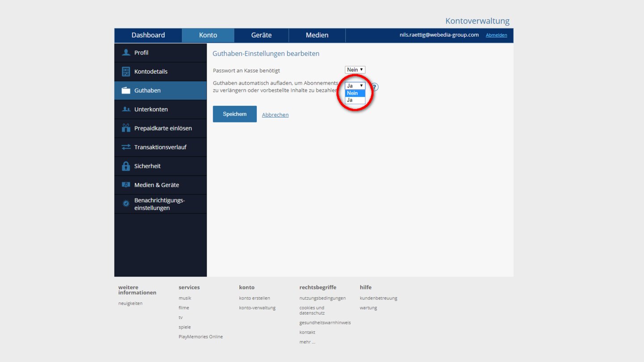Click the Kontodetails calculator icon
Viewport: 644px width, 362px height.
126,72
